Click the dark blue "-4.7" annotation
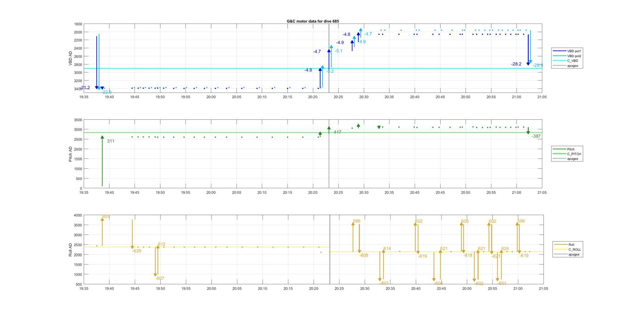644x319 pixels. [317, 52]
